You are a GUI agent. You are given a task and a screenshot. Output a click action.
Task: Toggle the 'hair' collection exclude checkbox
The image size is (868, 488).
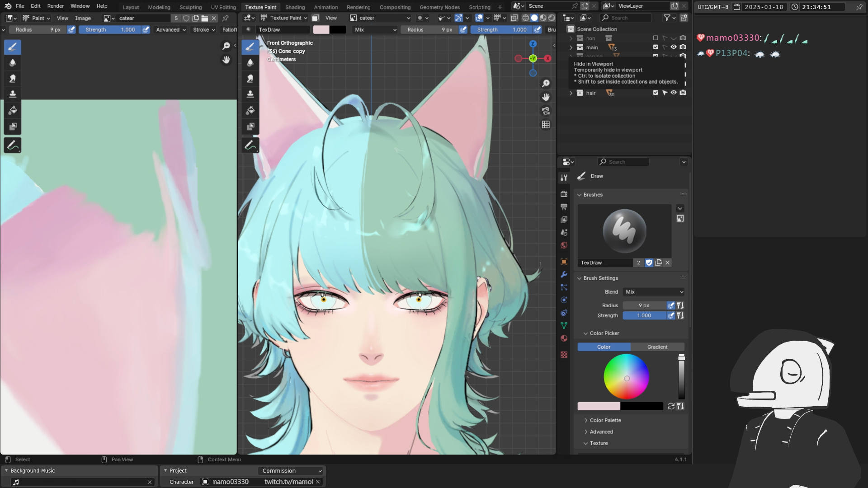(x=656, y=93)
